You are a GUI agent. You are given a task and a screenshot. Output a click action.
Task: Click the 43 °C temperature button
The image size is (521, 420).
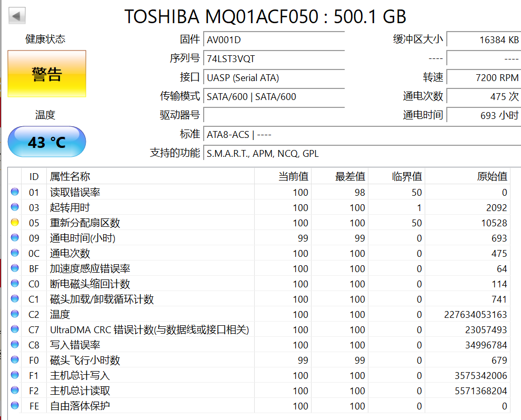click(x=47, y=142)
